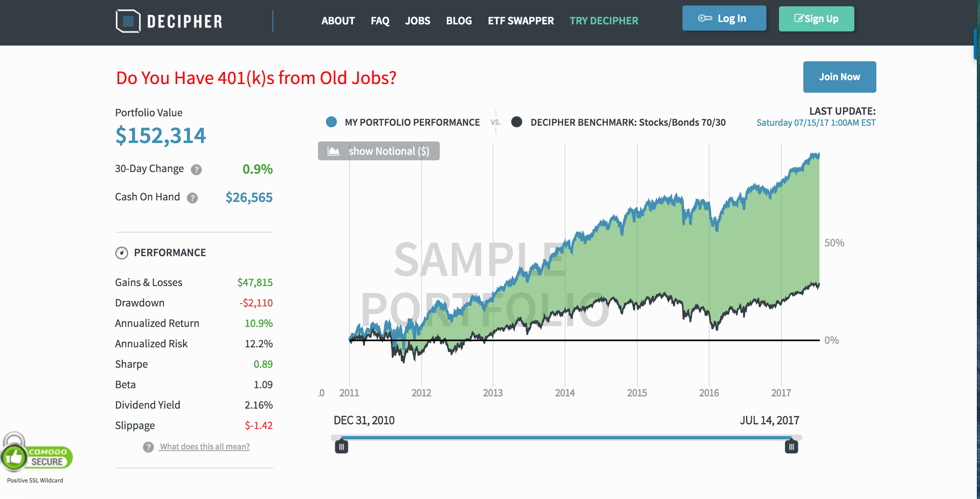
Task: Toggle Decipher Benchmark Stocks/Bonds 70/30 label
Action: click(x=627, y=123)
